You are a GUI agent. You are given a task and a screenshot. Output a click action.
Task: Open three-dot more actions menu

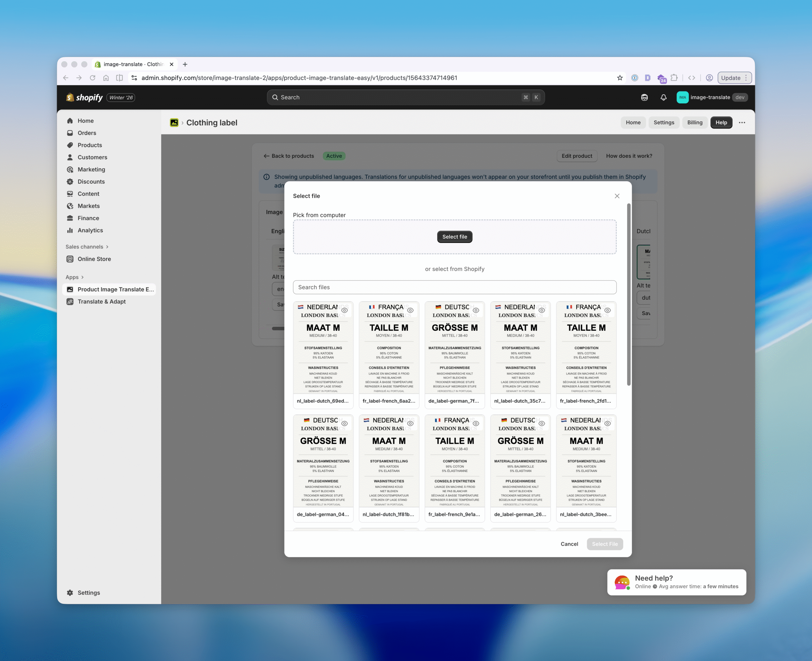coord(742,122)
